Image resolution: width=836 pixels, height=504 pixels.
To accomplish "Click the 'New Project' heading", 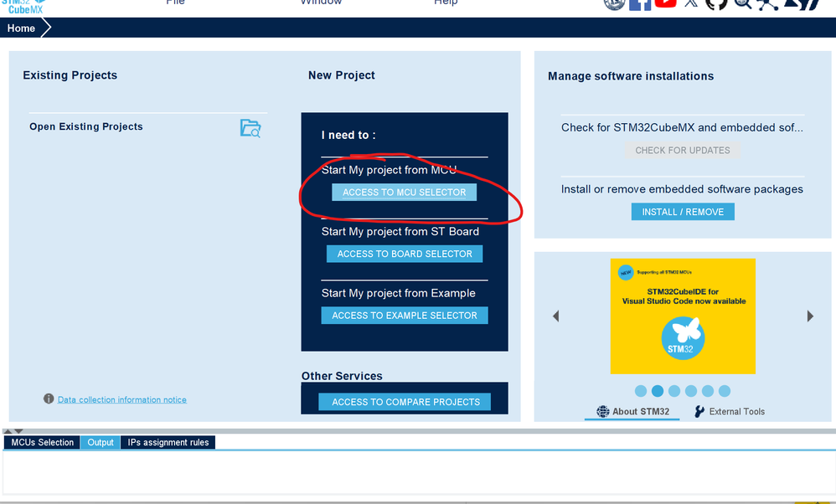I will 341,75.
